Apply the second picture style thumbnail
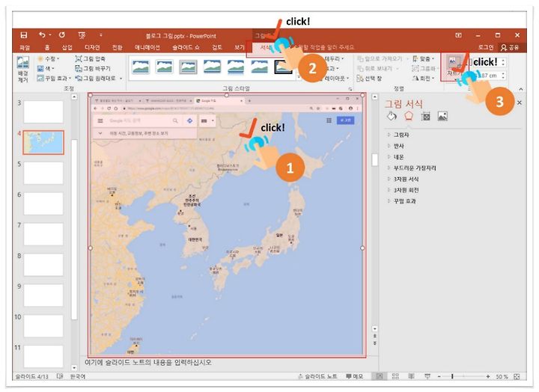This screenshot has width=539, height=392. coord(164,67)
